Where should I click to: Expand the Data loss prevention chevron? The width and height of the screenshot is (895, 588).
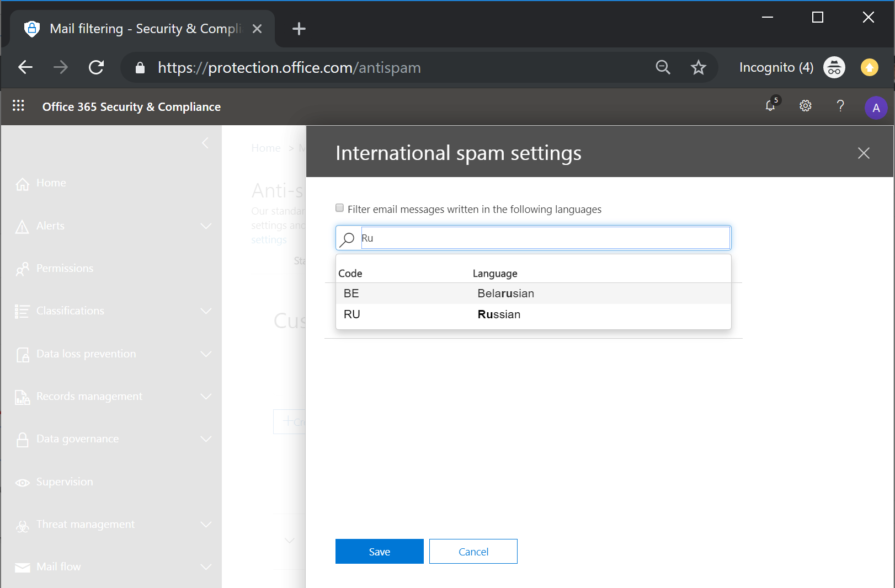(206, 354)
